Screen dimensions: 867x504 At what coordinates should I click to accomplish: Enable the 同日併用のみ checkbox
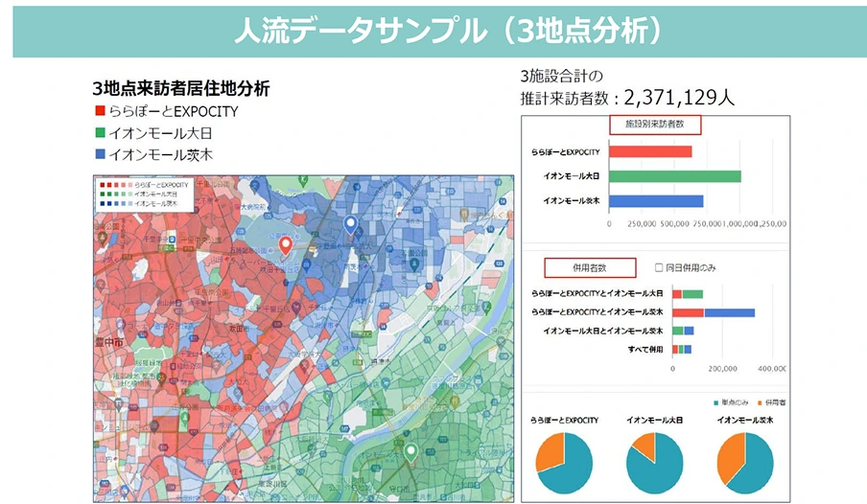659,267
